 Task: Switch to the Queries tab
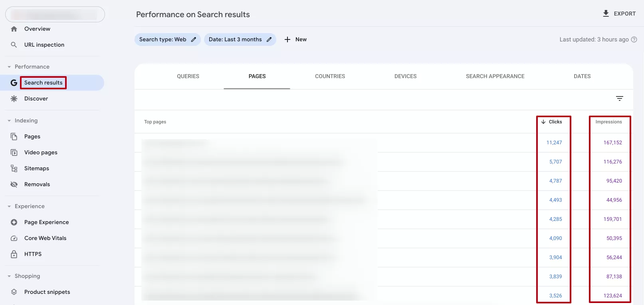[x=188, y=76]
